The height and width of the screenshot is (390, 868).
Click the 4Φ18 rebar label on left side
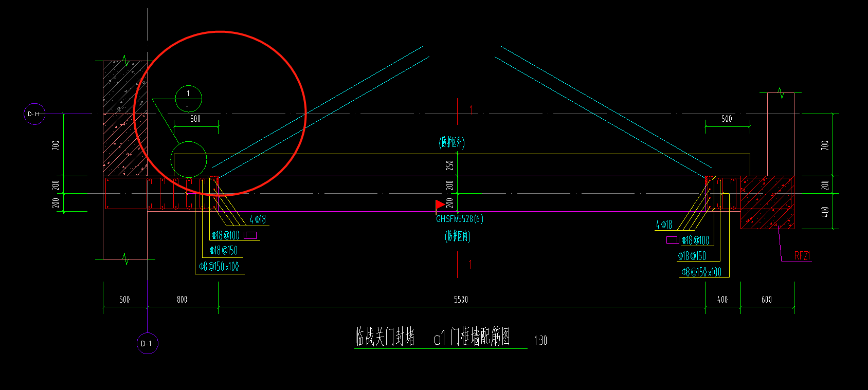click(258, 219)
